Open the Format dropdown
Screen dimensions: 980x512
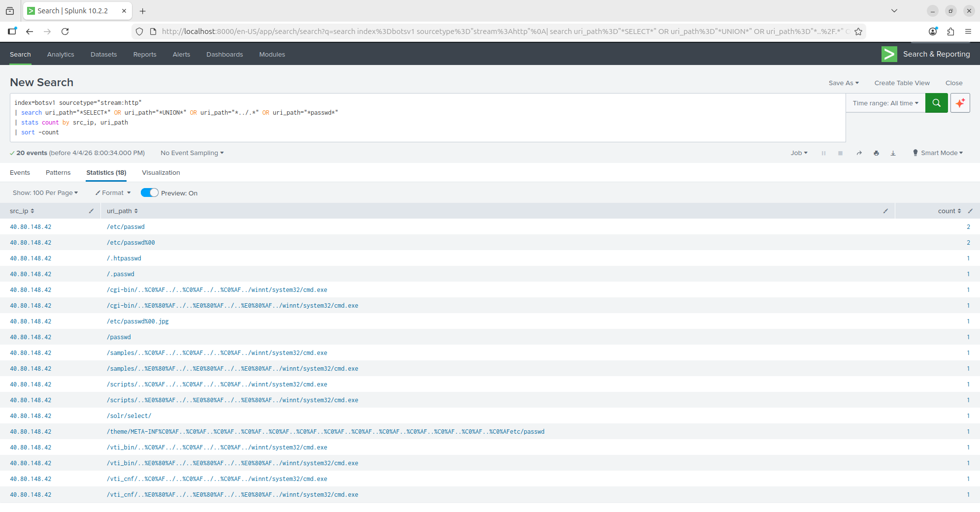[113, 193]
